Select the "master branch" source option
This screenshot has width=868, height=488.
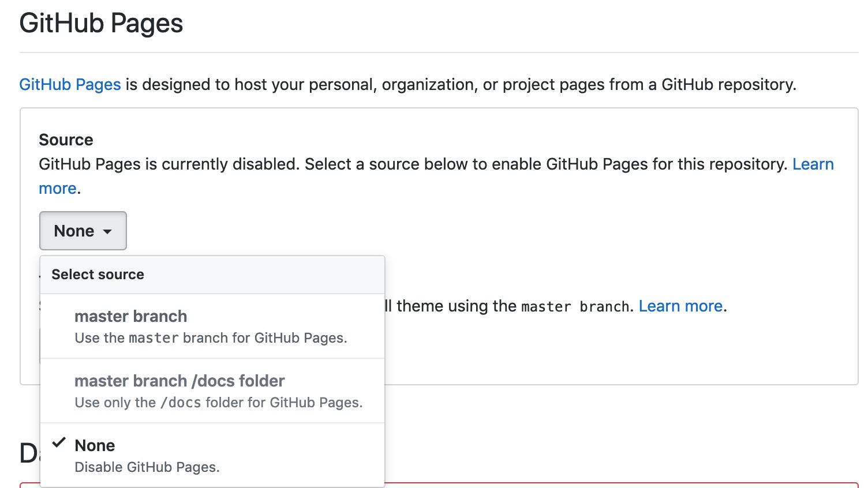click(130, 316)
